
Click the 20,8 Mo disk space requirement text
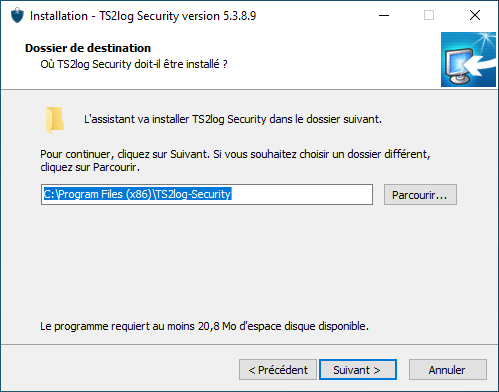[204, 326]
